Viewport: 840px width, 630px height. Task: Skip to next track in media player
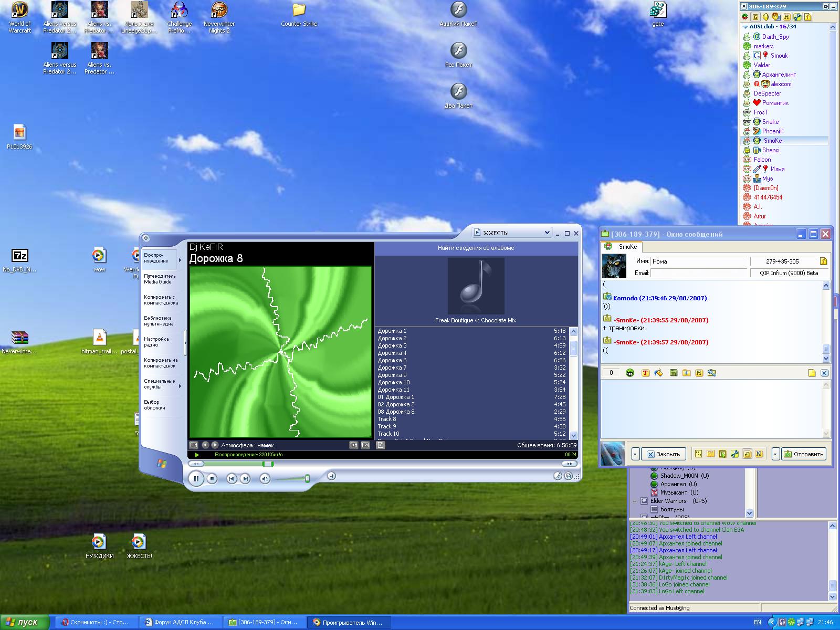pyautogui.click(x=245, y=478)
